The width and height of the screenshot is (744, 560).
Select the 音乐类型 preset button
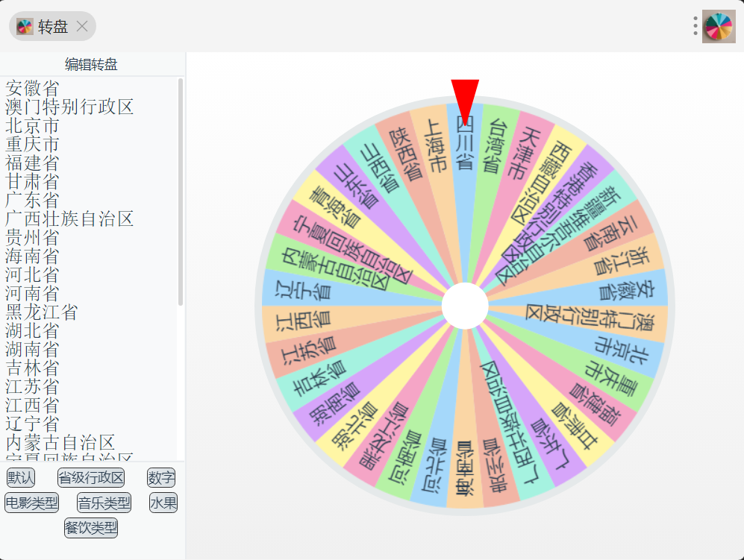tap(104, 503)
